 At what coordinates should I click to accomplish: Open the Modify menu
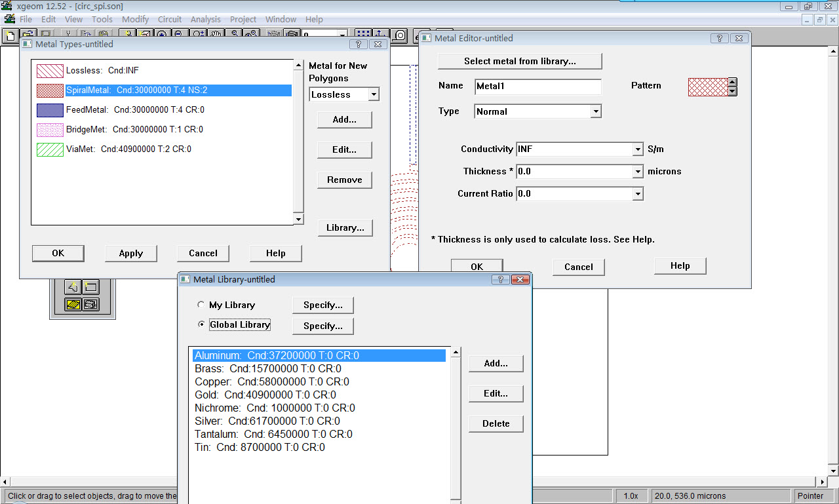point(135,19)
